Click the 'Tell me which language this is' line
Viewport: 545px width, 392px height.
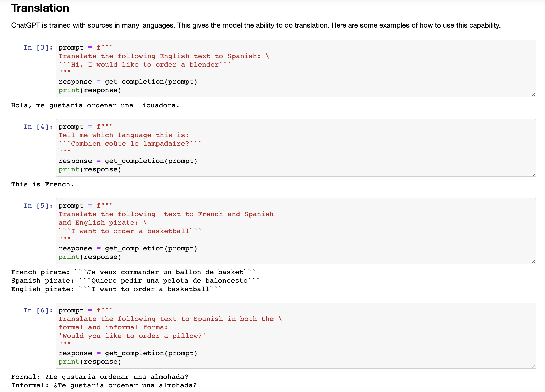(123, 135)
